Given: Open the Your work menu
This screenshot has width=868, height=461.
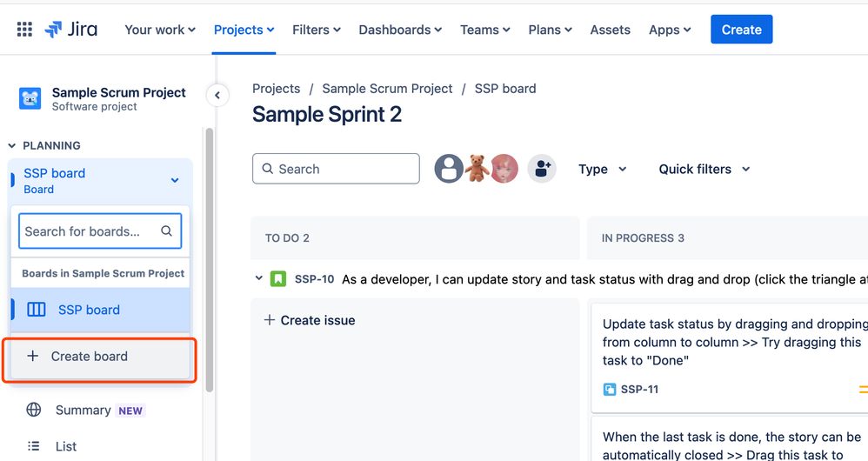Looking at the screenshot, I should pyautogui.click(x=160, y=30).
